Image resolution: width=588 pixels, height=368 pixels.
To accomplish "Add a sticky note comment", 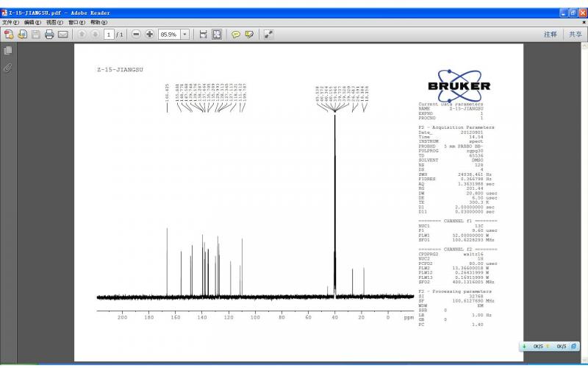I will [235, 35].
